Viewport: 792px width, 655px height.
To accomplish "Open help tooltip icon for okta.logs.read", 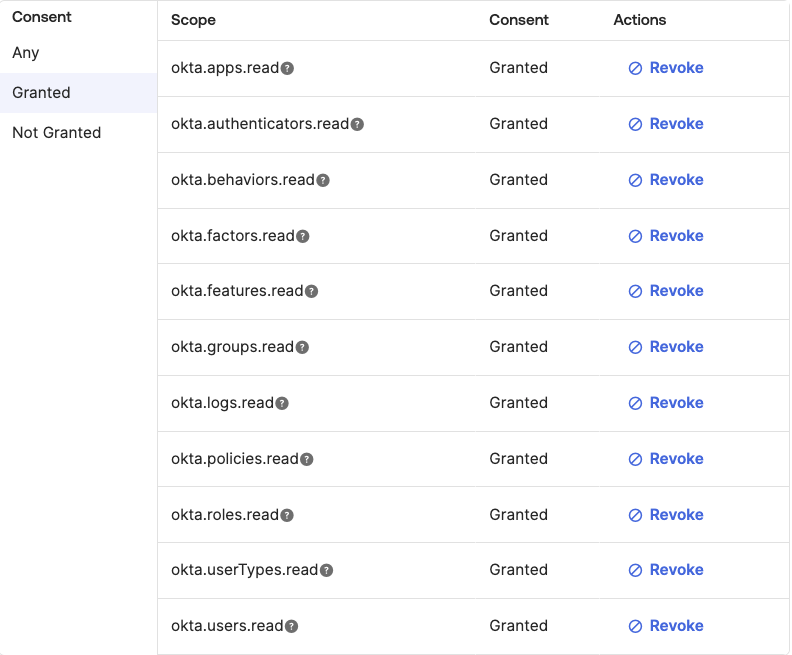I will click(x=282, y=404).
